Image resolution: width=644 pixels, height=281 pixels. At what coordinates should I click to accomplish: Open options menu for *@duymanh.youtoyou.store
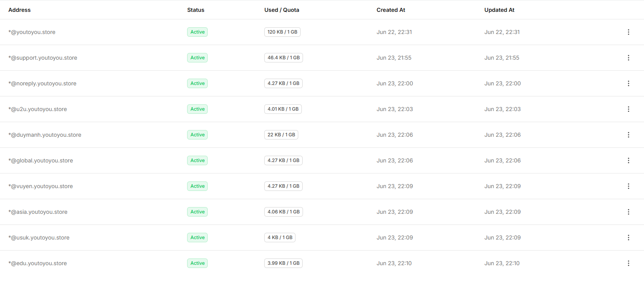pyautogui.click(x=628, y=135)
